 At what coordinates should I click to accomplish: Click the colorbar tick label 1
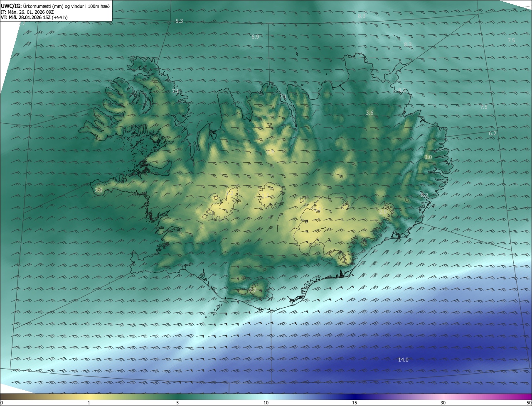89,403
